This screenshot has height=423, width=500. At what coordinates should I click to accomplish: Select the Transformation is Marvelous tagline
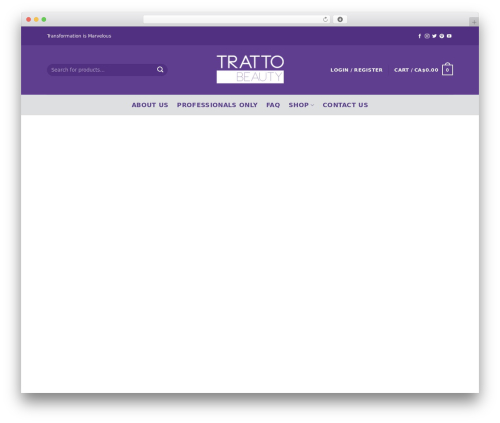(x=79, y=36)
